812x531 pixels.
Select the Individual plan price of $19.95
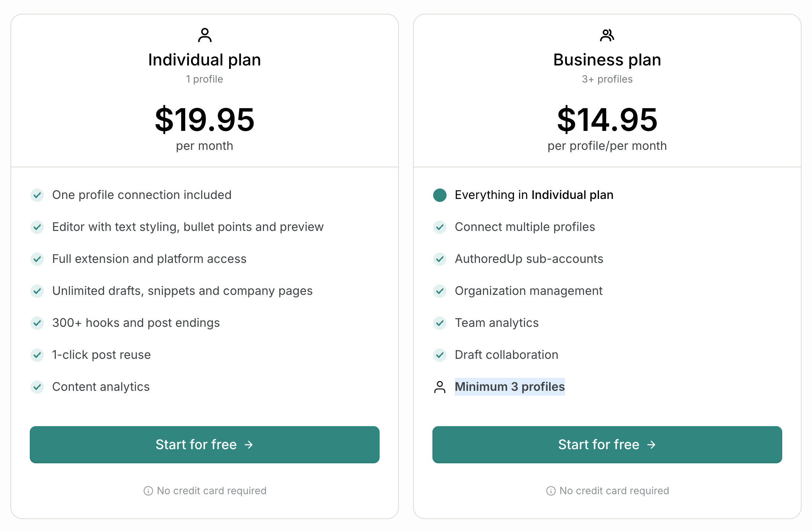[x=205, y=120]
